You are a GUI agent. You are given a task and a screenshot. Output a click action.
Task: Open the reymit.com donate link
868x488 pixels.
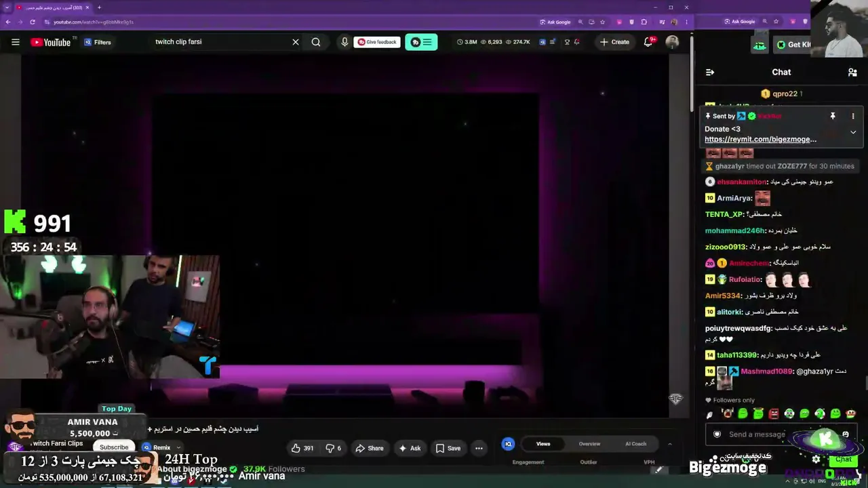point(760,140)
